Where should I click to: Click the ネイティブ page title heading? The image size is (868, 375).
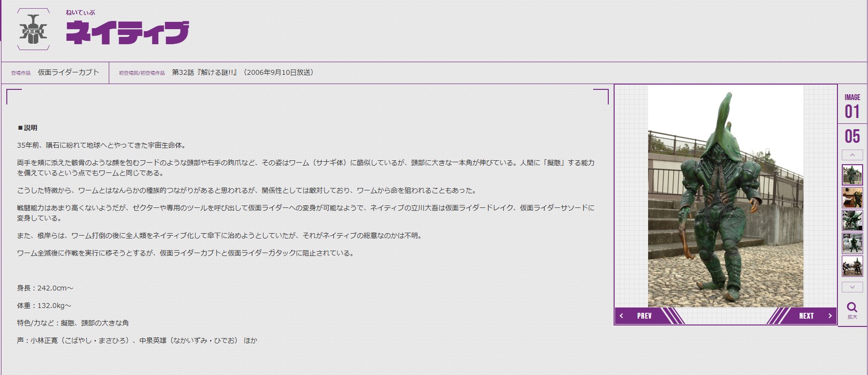(x=127, y=33)
